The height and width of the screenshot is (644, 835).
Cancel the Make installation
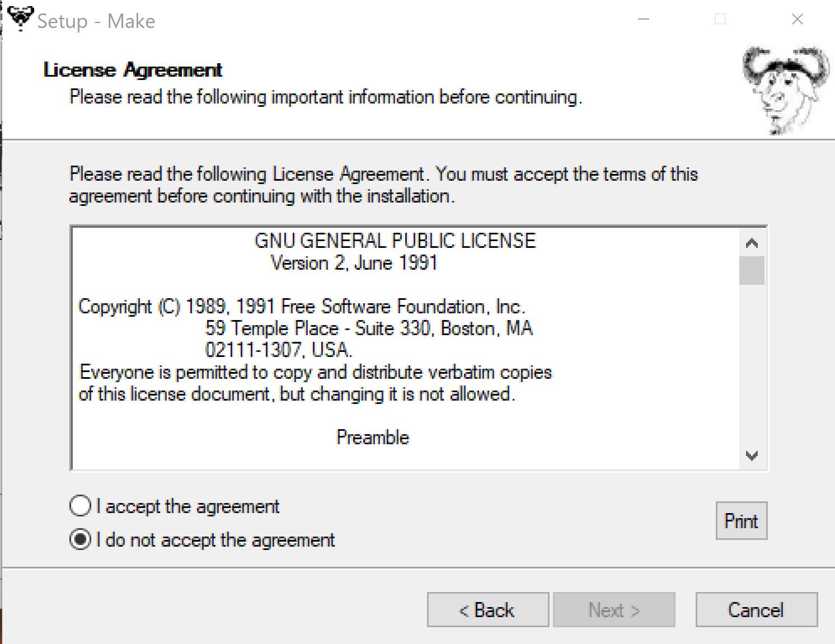(x=756, y=609)
